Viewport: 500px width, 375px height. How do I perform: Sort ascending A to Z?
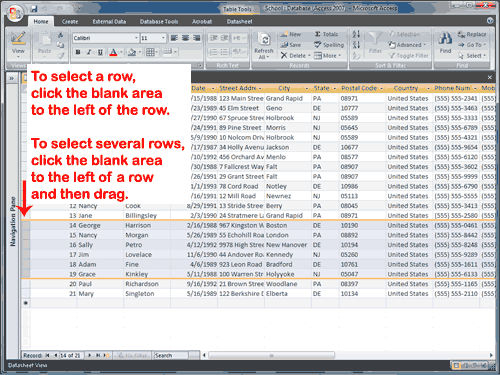[x=356, y=34]
